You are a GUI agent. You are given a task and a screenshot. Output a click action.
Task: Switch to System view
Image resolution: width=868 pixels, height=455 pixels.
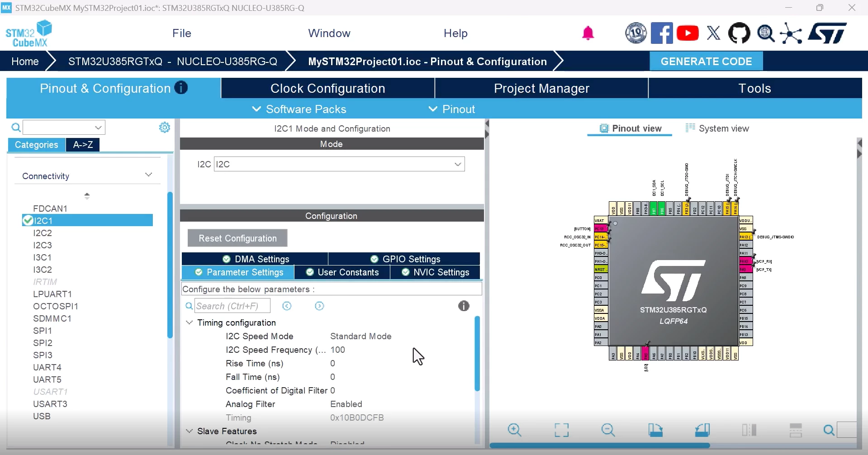(717, 128)
